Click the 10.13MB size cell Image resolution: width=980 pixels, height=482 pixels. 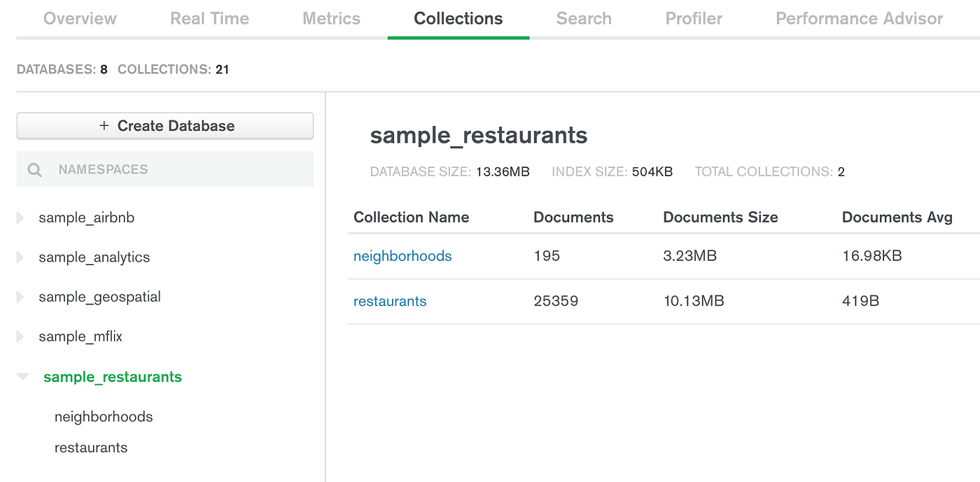[694, 302]
